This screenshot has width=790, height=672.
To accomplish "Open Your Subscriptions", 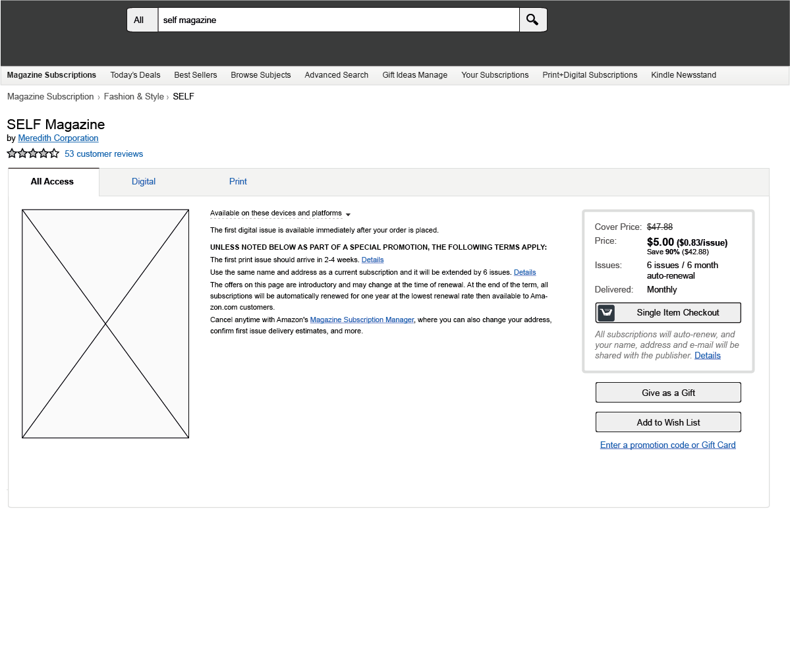I will [x=495, y=75].
